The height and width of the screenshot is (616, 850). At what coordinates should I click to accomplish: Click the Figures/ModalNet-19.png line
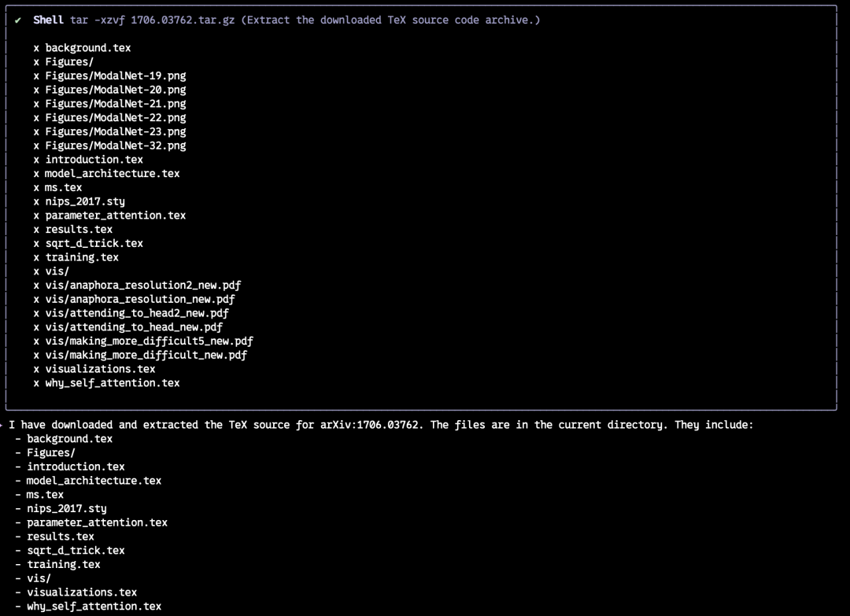[109, 76]
